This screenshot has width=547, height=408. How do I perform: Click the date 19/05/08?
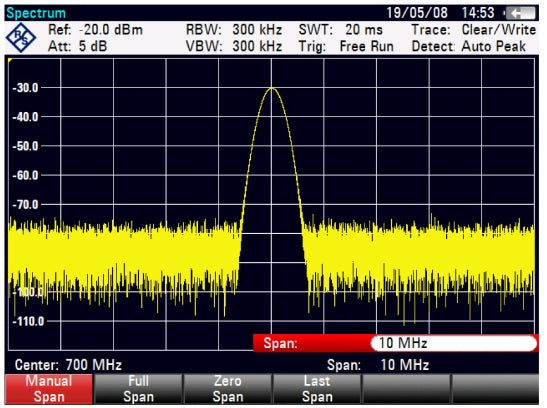click(x=417, y=13)
